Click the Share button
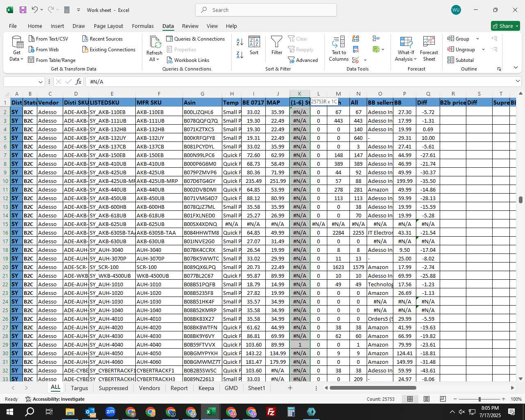This screenshot has height=420, width=525. coord(505,26)
